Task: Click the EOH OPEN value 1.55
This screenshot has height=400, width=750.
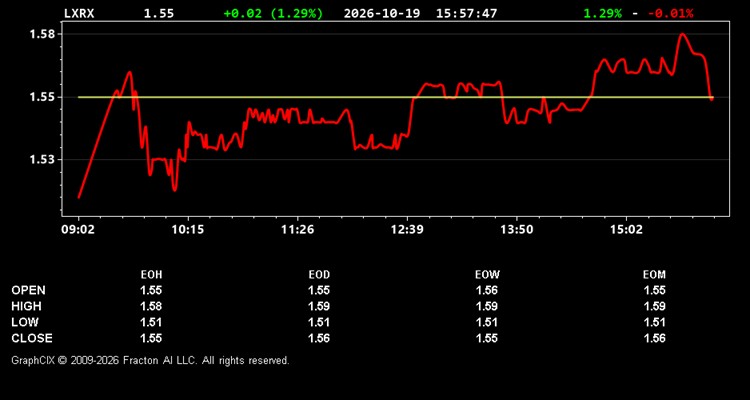Action: point(151,290)
